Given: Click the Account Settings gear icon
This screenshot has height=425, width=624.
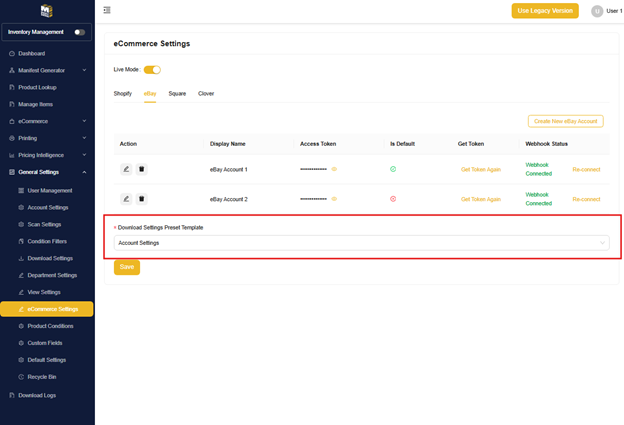Looking at the screenshot, I should pos(21,207).
